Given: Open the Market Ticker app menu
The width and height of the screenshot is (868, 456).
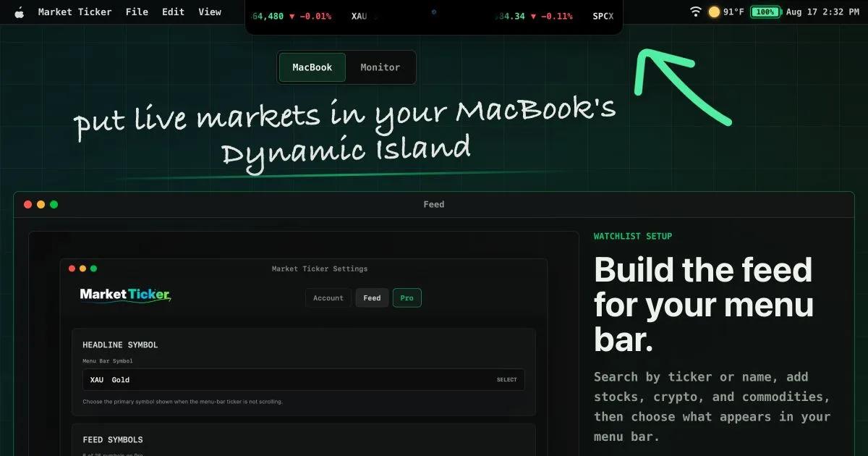Looking at the screenshot, I should tap(75, 12).
